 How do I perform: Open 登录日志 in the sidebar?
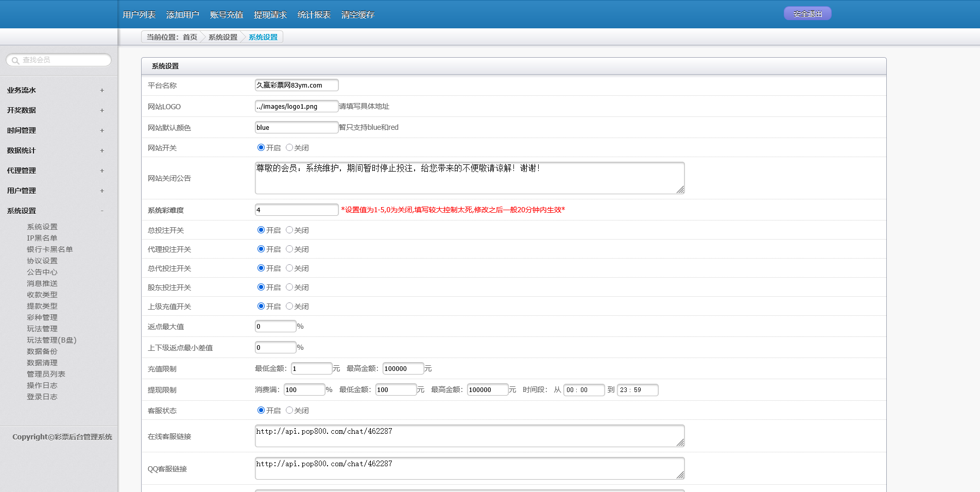point(42,397)
